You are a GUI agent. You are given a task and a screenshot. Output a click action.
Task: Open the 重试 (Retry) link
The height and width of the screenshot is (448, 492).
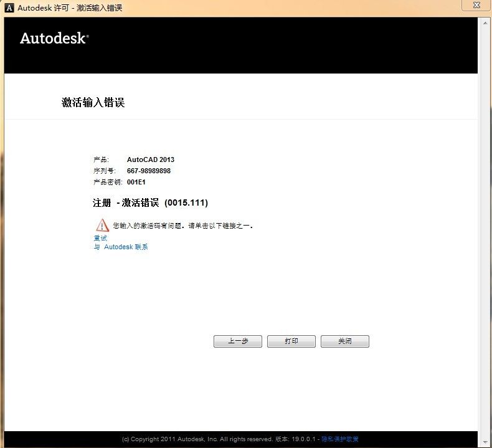pos(100,238)
